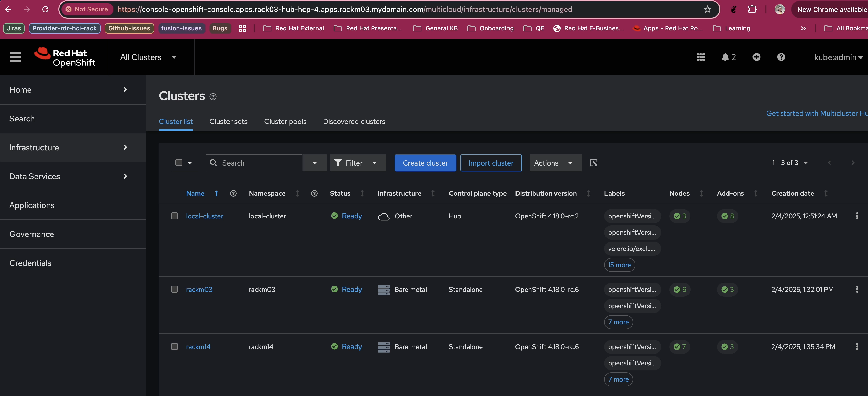
Task: Select the rackm03 row checkbox
Action: [175, 289]
